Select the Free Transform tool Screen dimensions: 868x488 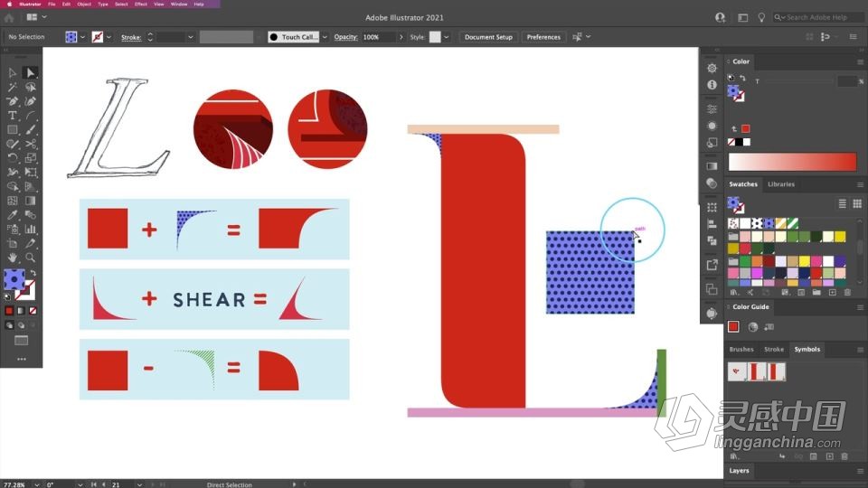click(30, 173)
